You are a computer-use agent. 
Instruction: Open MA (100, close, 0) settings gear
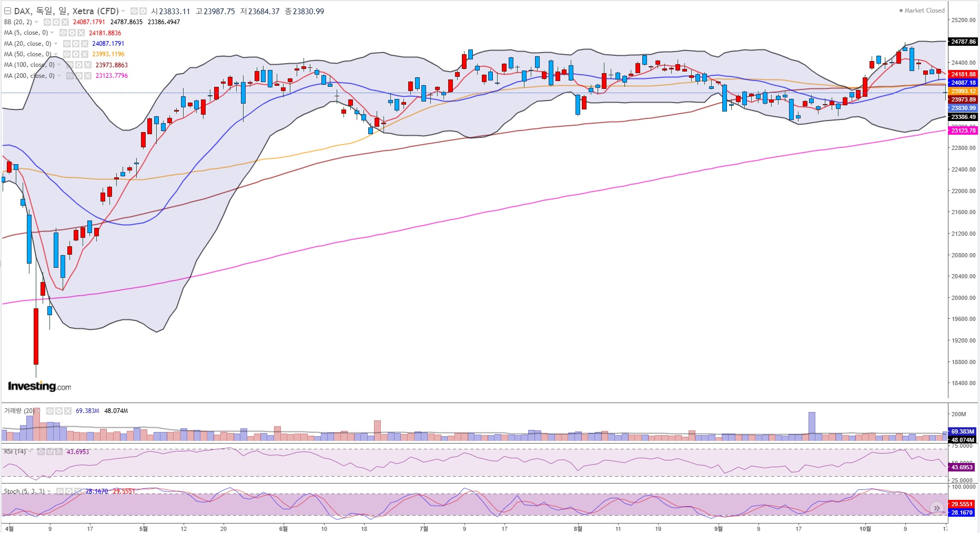click(78, 65)
